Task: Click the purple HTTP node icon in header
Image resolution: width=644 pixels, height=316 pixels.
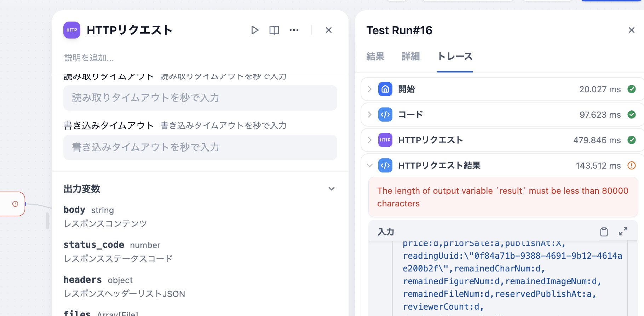Action: [x=72, y=30]
